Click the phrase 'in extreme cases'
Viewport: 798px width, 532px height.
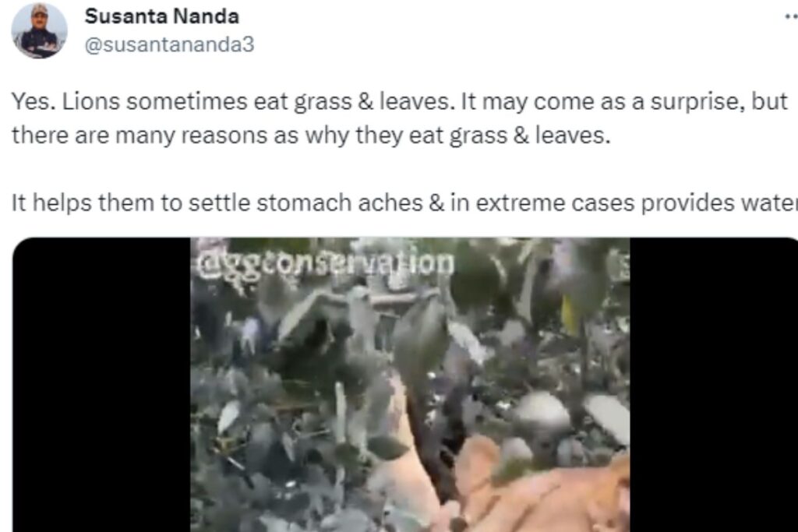(x=542, y=203)
